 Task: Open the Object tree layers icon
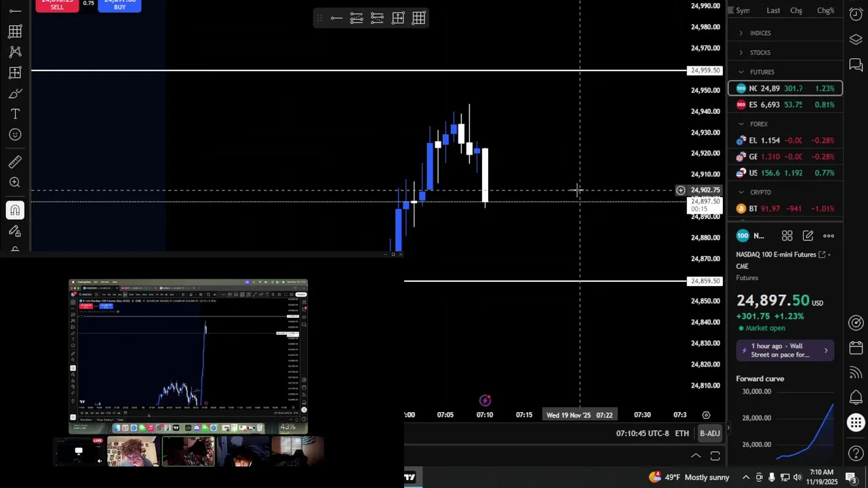click(x=856, y=39)
